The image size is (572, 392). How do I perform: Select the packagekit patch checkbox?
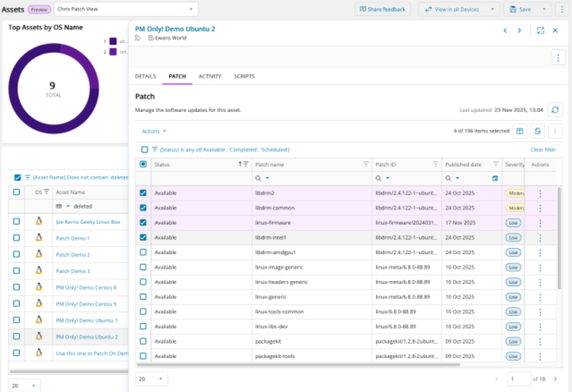(x=143, y=341)
